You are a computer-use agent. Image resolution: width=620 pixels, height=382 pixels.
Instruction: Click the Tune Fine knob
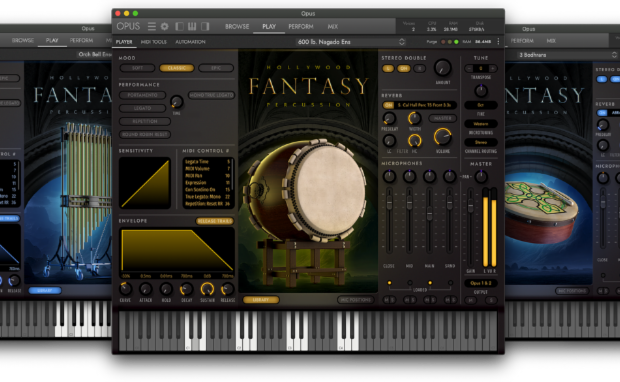[x=481, y=91]
